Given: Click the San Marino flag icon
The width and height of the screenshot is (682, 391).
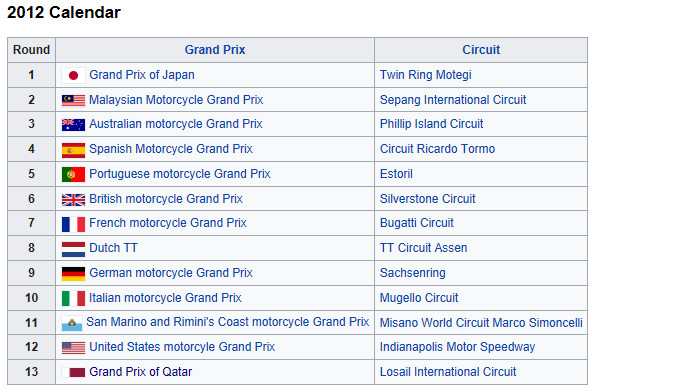Looking at the screenshot, I should (72, 324).
